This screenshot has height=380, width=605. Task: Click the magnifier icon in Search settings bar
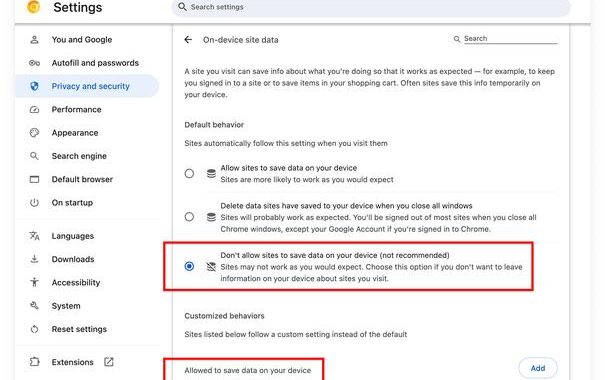click(x=182, y=7)
